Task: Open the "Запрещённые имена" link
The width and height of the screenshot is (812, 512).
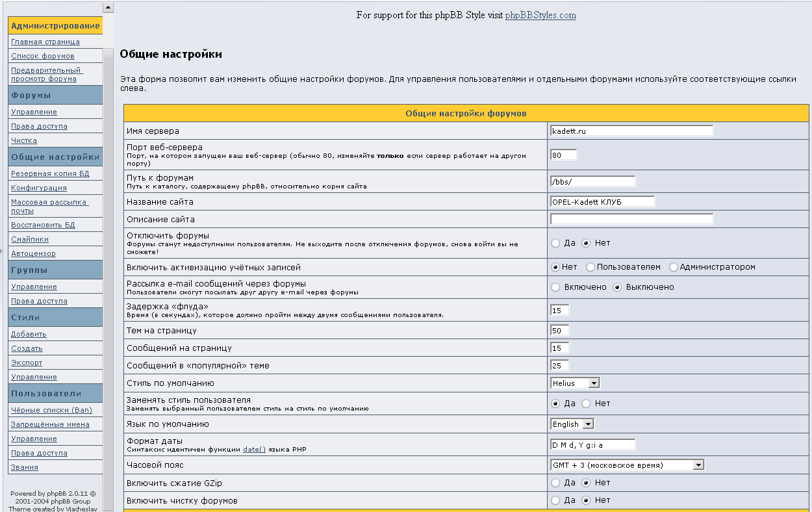Action: (x=50, y=424)
